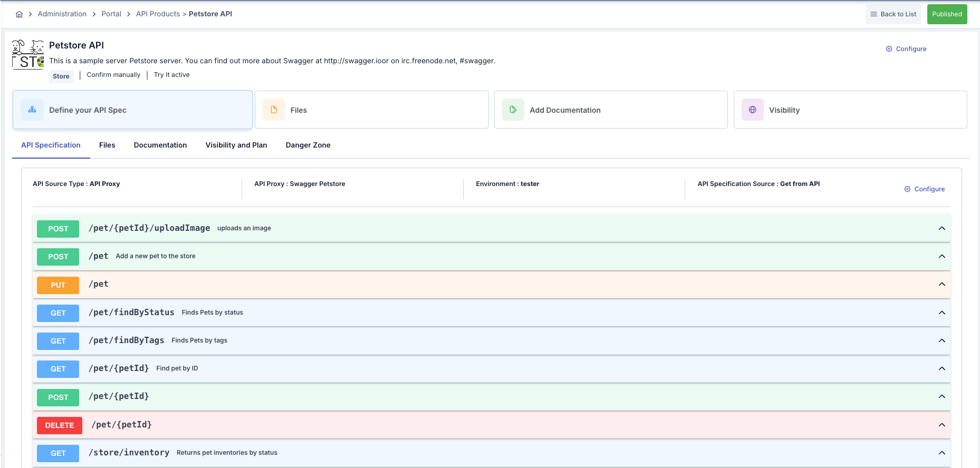The width and height of the screenshot is (980, 468).
Task: Click gear icon beside top Configure link
Action: pyautogui.click(x=889, y=49)
